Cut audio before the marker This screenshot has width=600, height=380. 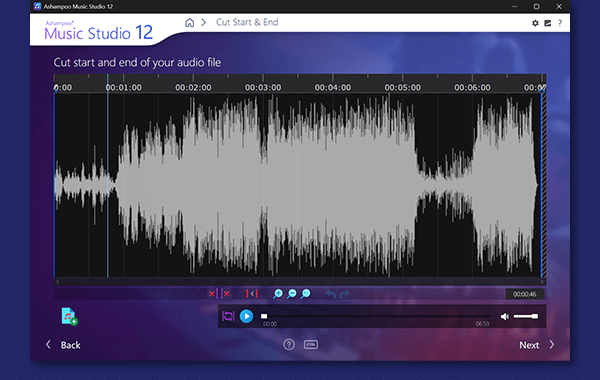pyautogui.click(x=213, y=294)
